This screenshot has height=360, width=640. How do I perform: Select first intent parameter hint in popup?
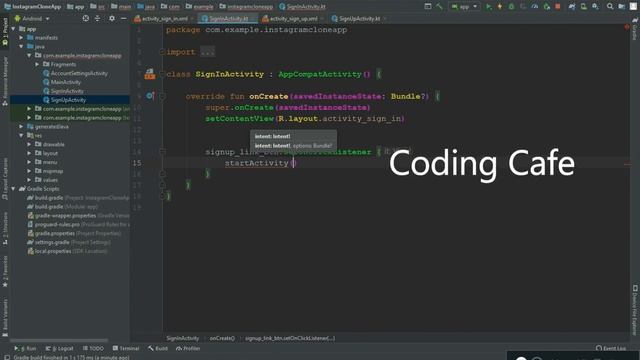[x=273, y=136]
